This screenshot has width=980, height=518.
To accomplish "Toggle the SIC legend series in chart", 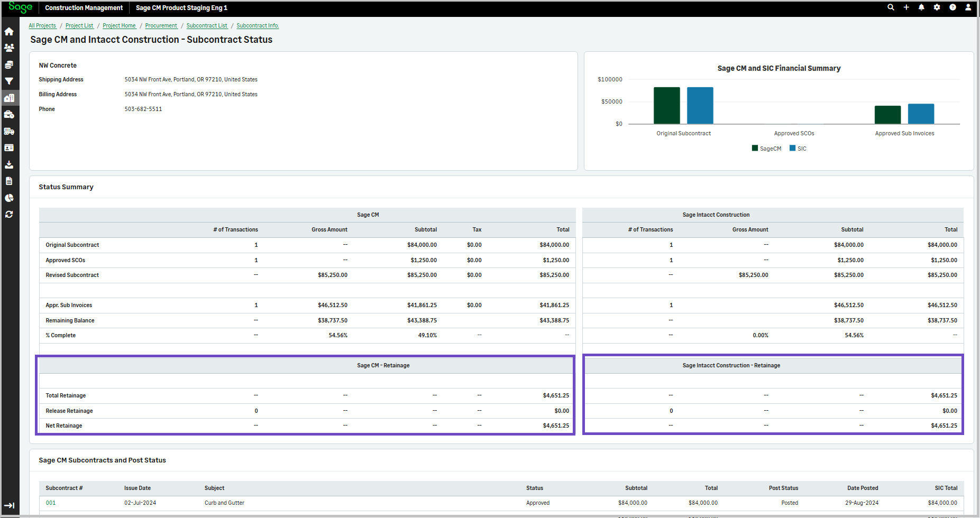I will [x=798, y=149].
